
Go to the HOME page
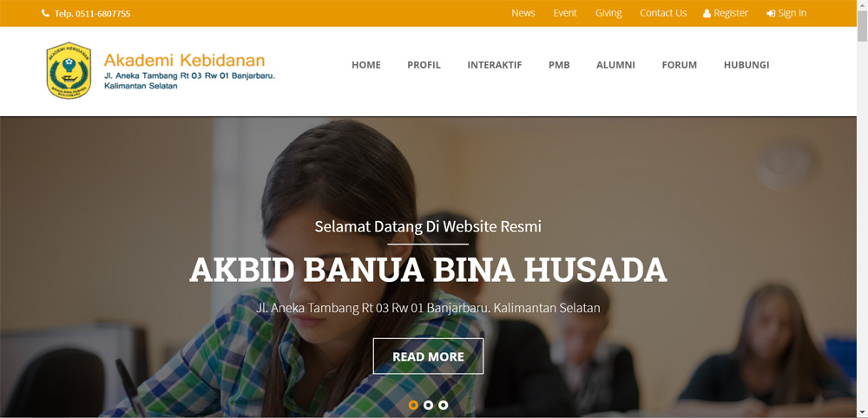pos(366,65)
